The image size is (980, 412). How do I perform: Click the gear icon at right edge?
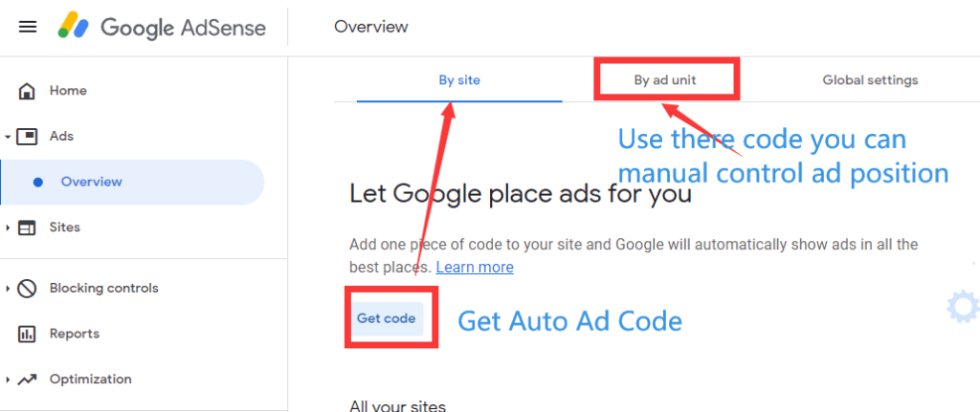963,306
